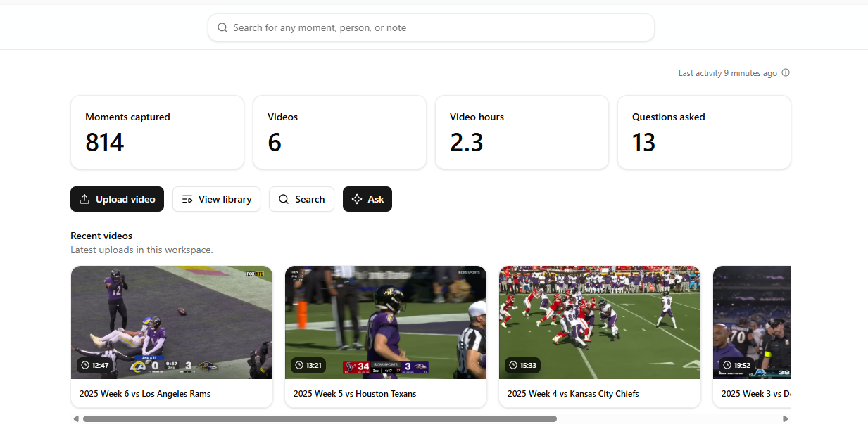
Task: Click the 19:52 duration badge on Week 3 video
Action: click(736, 366)
